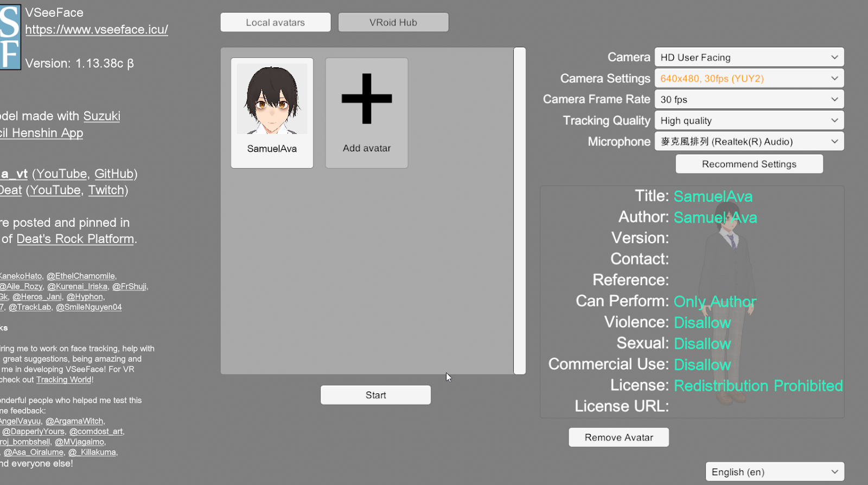Image resolution: width=868 pixels, height=485 pixels.
Task: Switch to the Local avatars tab
Action: pos(276,22)
